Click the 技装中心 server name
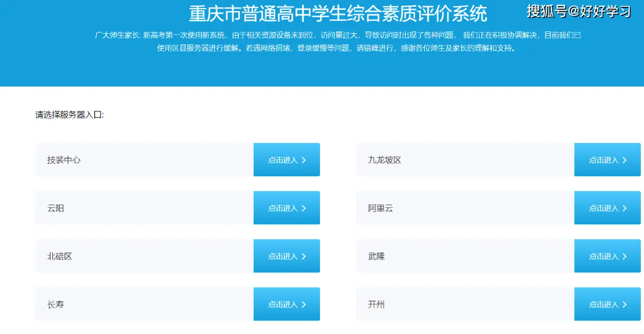The image size is (644, 334). pos(63,160)
